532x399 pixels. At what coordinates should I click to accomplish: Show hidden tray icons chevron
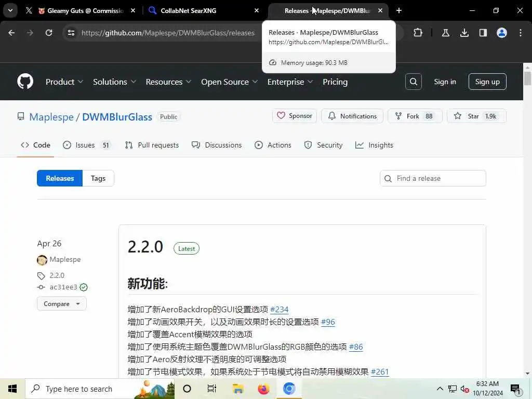pyautogui.click(x=440, y=389)
